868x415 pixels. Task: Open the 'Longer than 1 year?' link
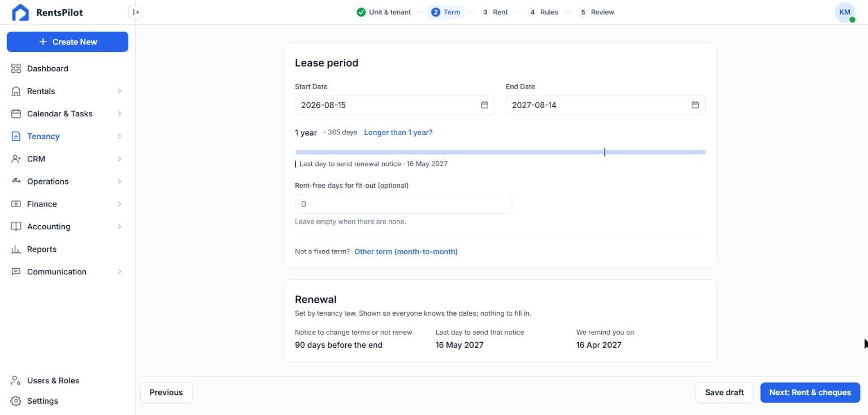(398, 133)
